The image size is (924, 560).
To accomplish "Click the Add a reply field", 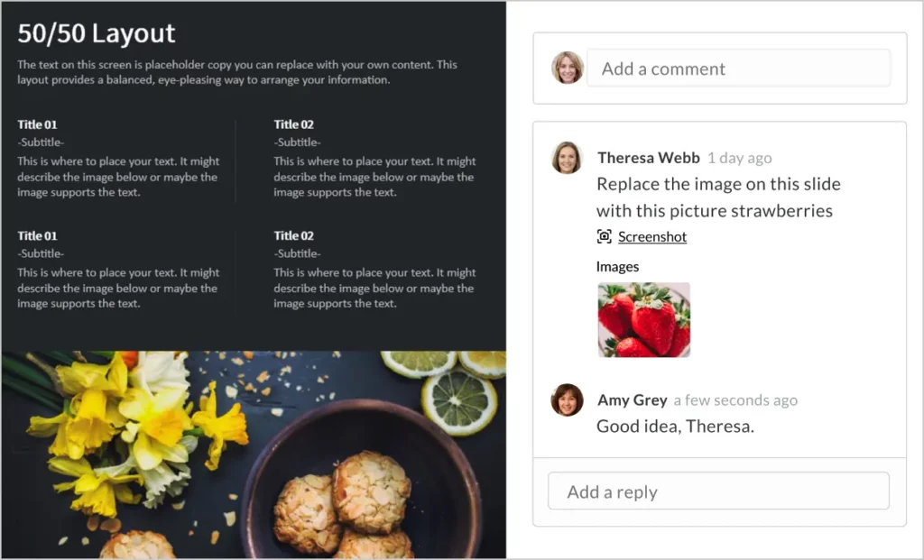I will click(718, 491).
